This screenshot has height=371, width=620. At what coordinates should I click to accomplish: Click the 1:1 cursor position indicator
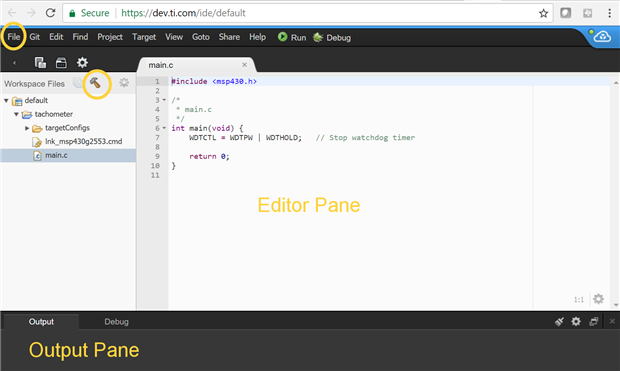579,300
